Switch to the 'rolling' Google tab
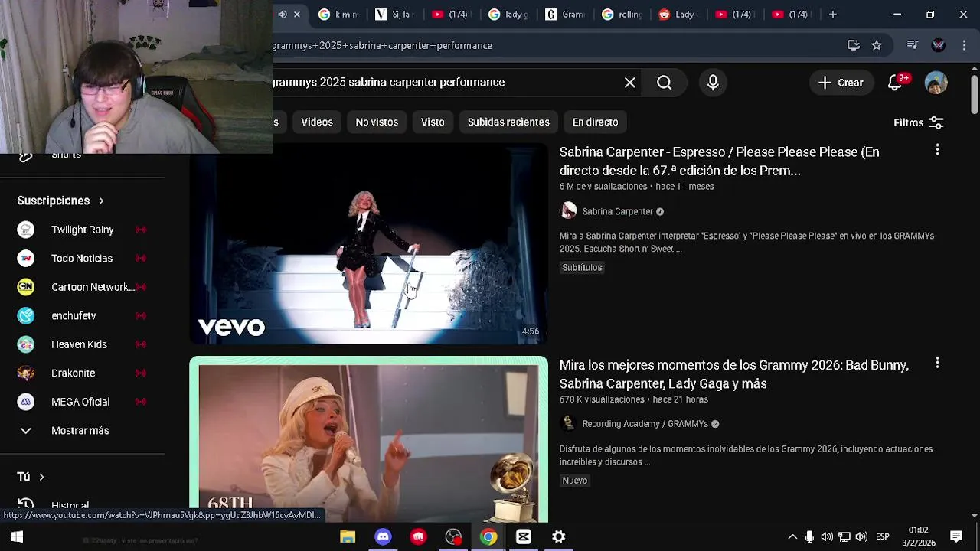 point(621,15)
